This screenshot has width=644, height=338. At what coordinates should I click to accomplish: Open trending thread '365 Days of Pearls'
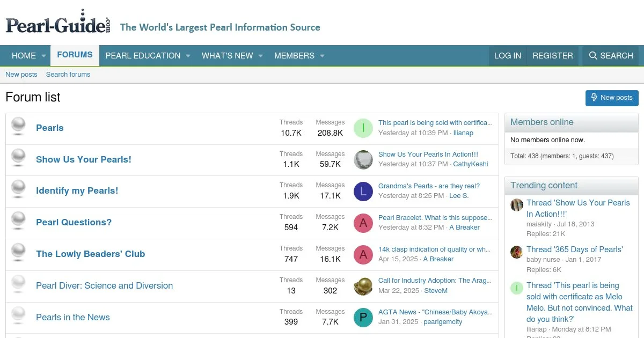pos(575,249)
